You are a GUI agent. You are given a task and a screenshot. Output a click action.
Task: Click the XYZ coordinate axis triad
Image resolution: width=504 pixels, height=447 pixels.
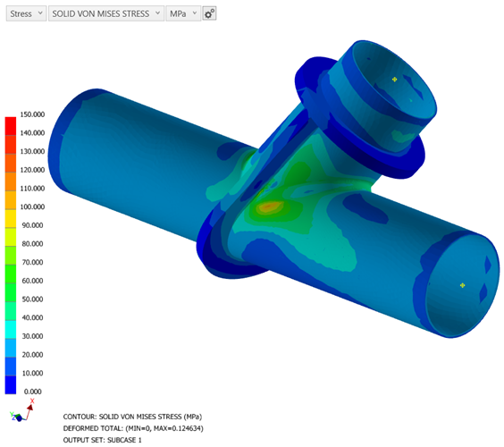pos(21,411)
